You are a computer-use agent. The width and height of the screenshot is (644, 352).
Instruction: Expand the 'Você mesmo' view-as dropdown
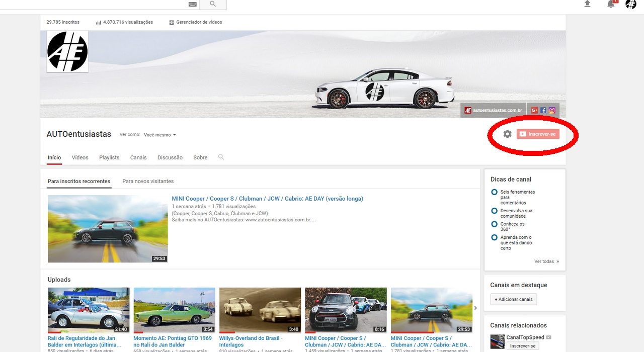pos(160,135)
